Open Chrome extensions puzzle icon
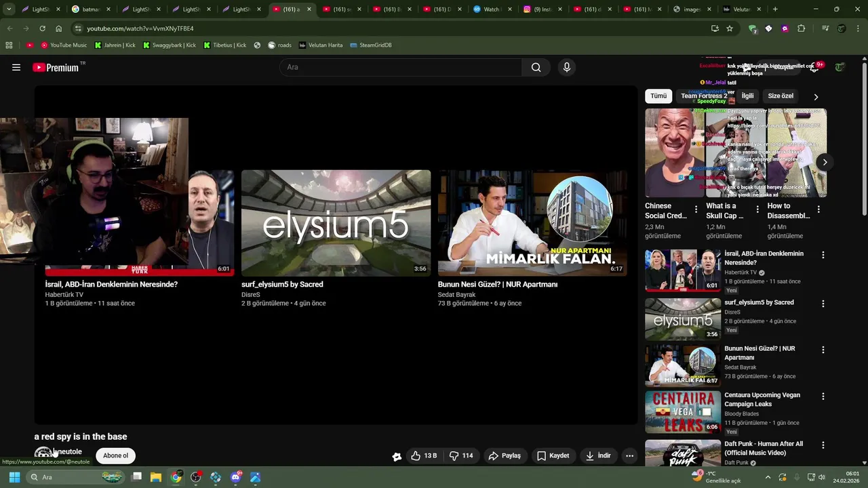The height and width of the screenshot is (488, 868). coord(802,28)
